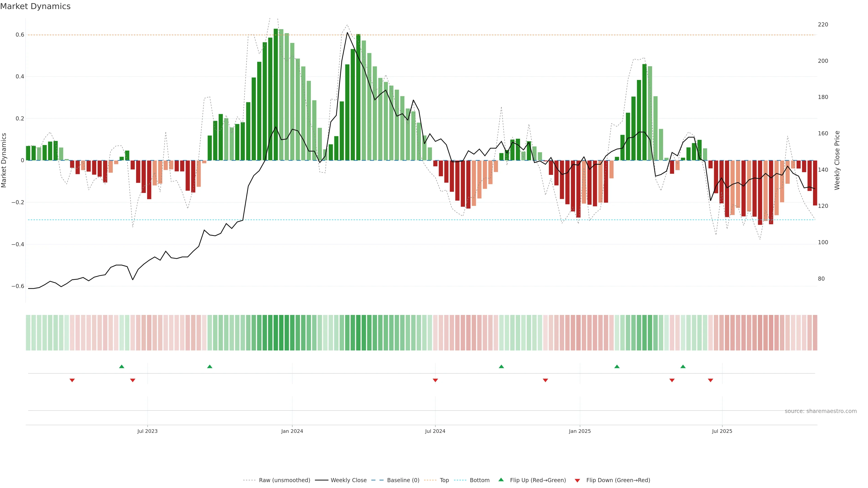Click the last green flip-up triangle marker
Image resolution: width=868 pixels, height=488 pixels.
pos(683,366)
